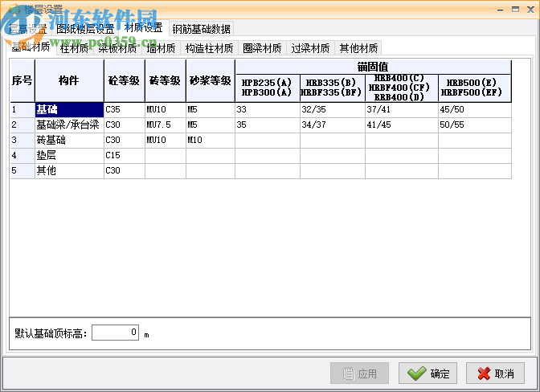Viewport: 540px width, 392px height.
Task: Switch to the 层高设置 tab
Action: pyautogui.click(x=27, y=29)
